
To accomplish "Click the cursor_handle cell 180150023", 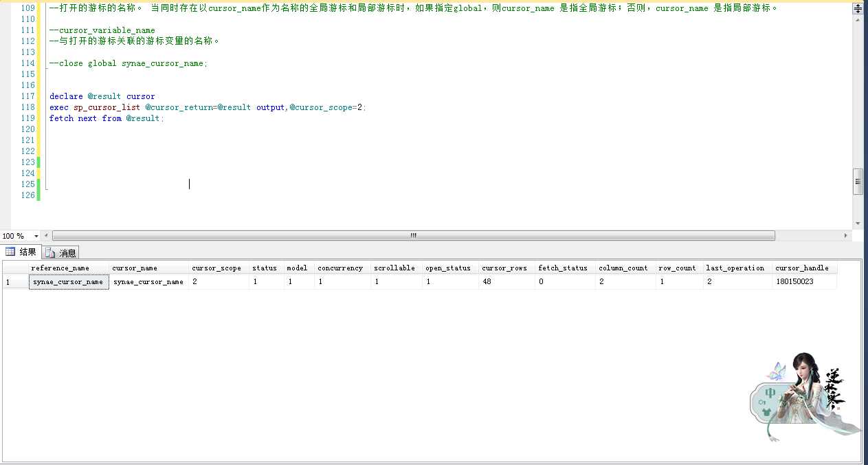I will click(805, 282).
